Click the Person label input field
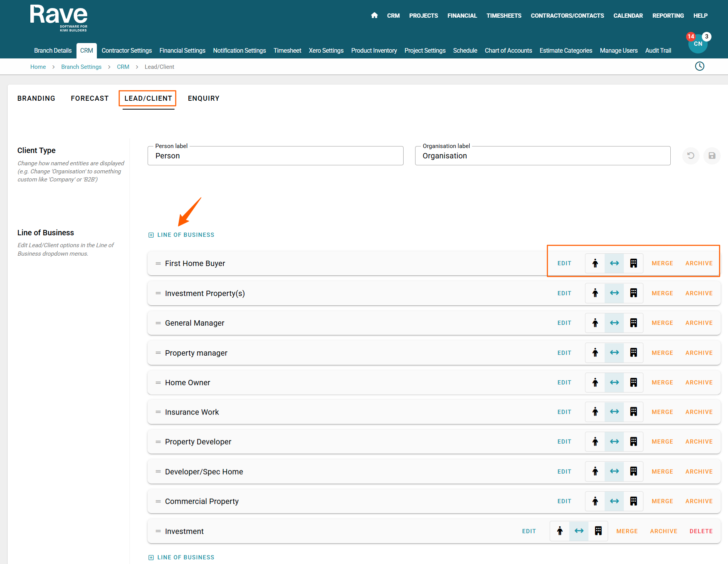 tap(275, 156)
